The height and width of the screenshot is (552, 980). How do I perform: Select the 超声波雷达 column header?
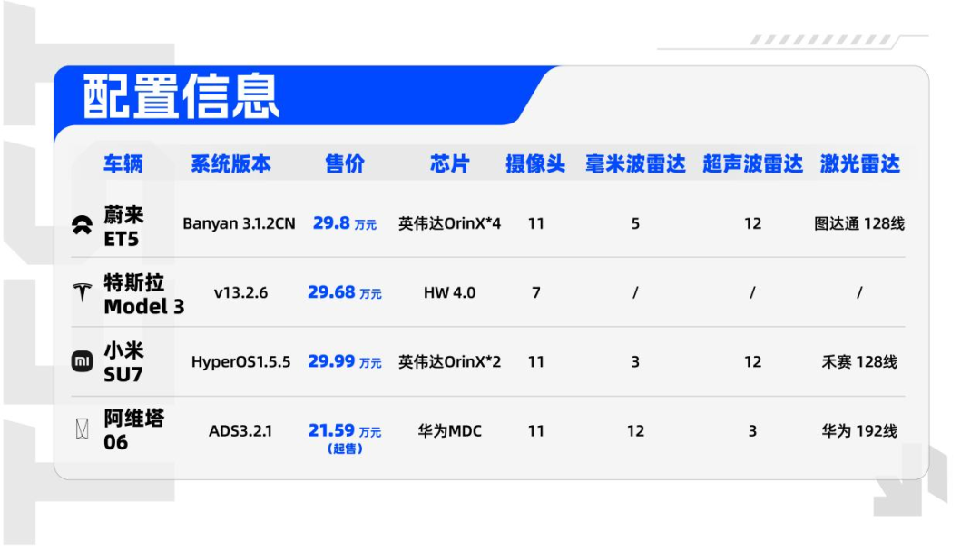click(x=752, y=164)
